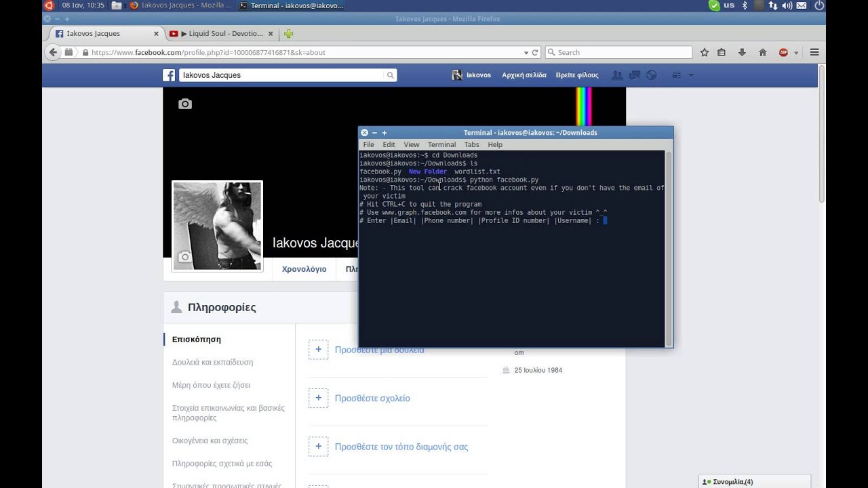Screen dimensions: 868x488
Task: Click the Facebook search magnifier icon
Action: point(391,75)
